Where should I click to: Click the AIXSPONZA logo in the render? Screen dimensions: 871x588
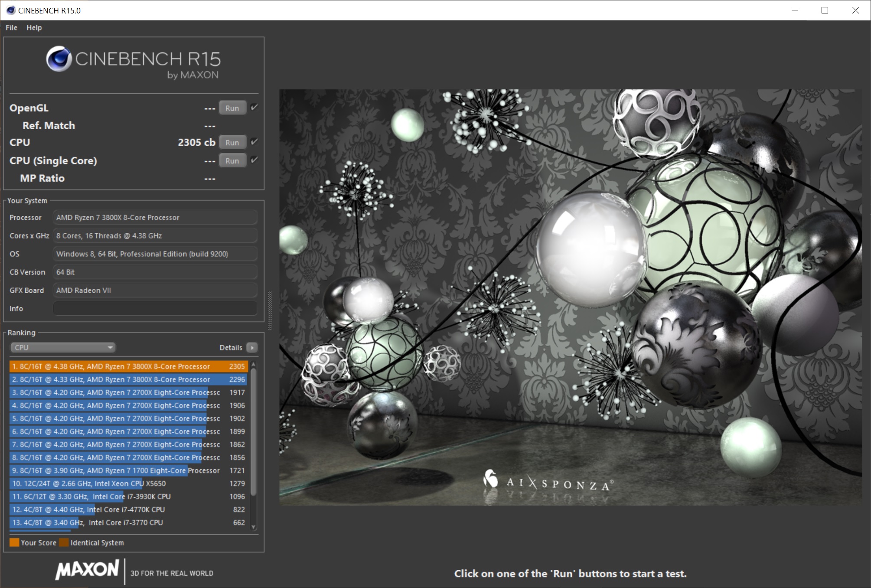coord(548,481)
